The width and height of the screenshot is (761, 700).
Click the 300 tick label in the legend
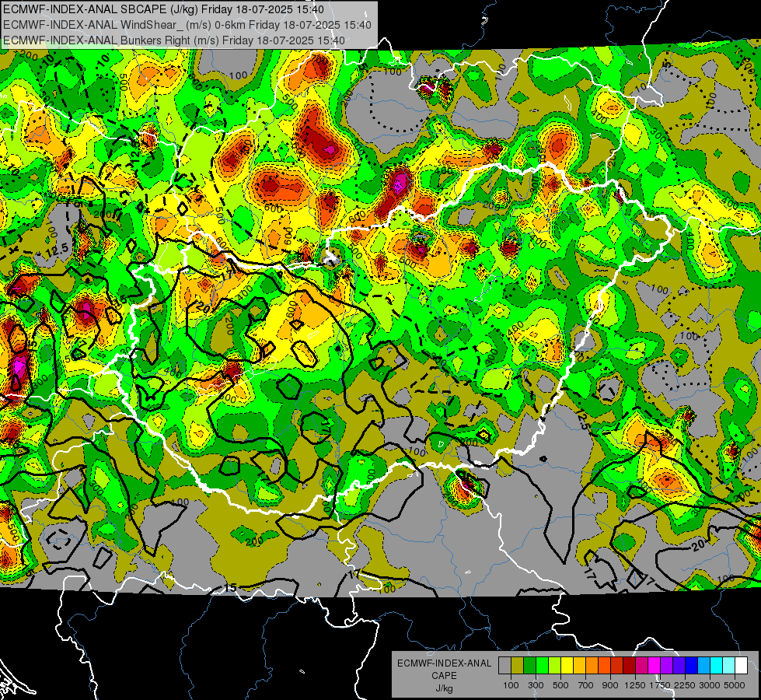tap(536, 685)
